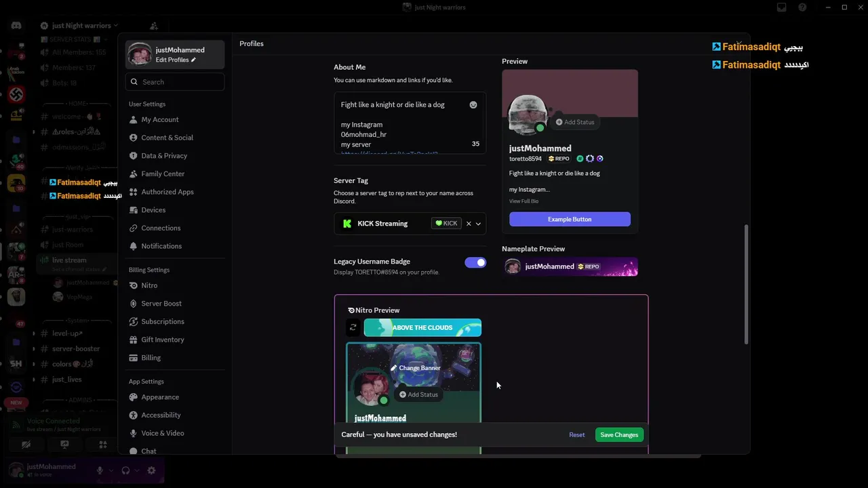This screenshot has width=868, height=488.
Task: Click the REPO tag in profile preview
Action: (x=559, y=159)
